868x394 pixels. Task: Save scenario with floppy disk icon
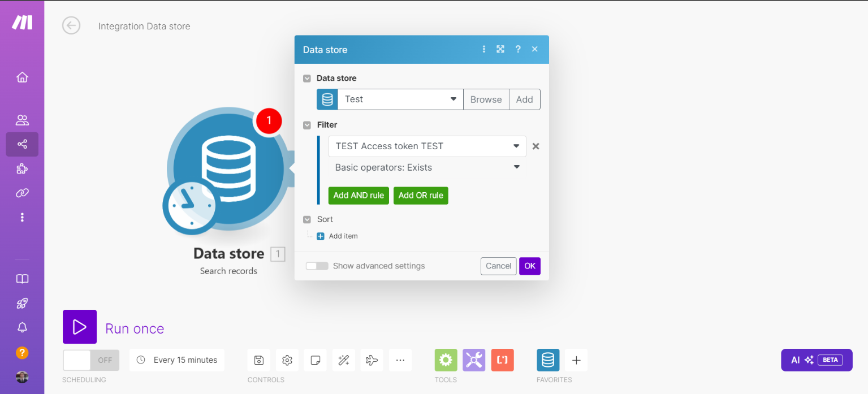259,360
